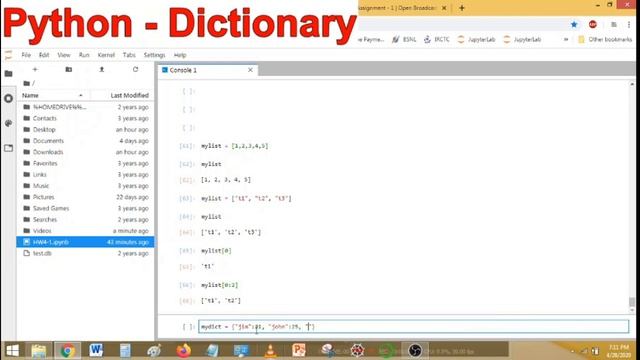This screenshot has width=640, height=360.
Task: Click the mylist[0:2] code line
Action: coord(219,285)
